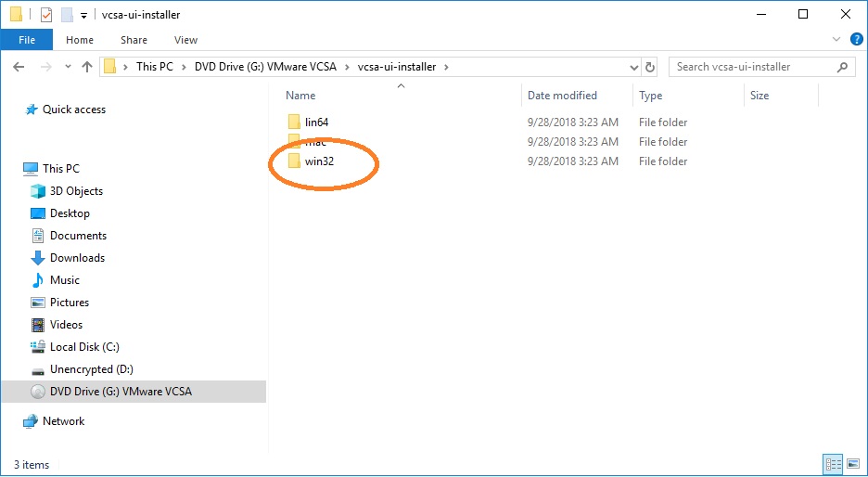Click the Music note icon
The height and width of the screenshot is (477, 868).
38,279
